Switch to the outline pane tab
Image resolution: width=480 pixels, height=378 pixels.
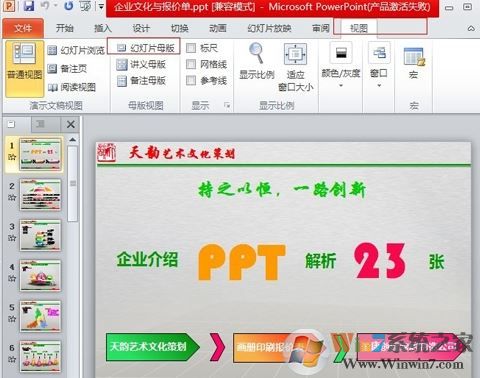[x=40, y=125]
